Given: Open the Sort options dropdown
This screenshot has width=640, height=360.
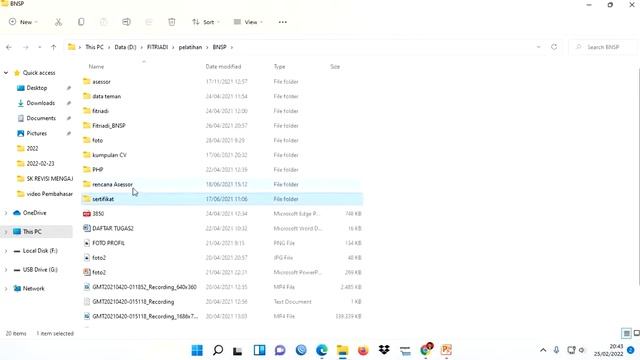Looking at the screenshot, I should coord(206,22).
